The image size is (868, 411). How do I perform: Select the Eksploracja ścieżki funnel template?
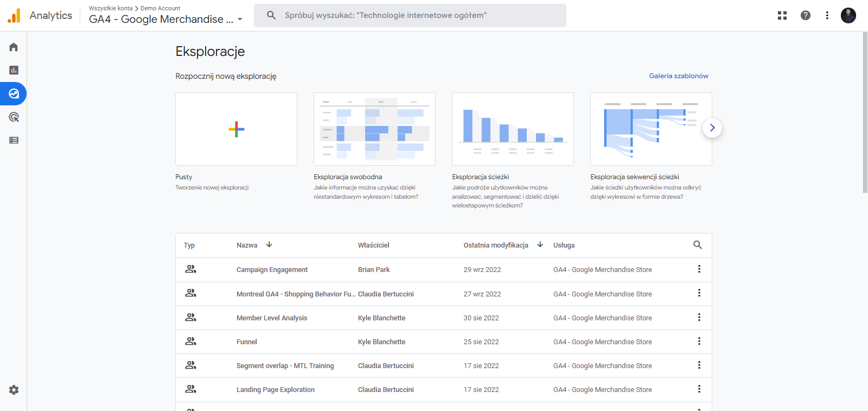513,129
